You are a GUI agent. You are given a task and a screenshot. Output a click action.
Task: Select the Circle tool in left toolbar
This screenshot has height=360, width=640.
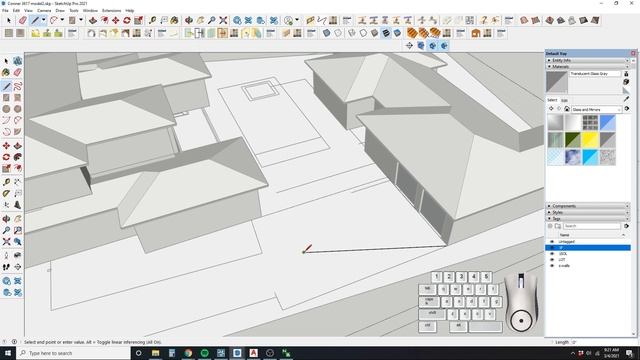(x=6, y=109)
